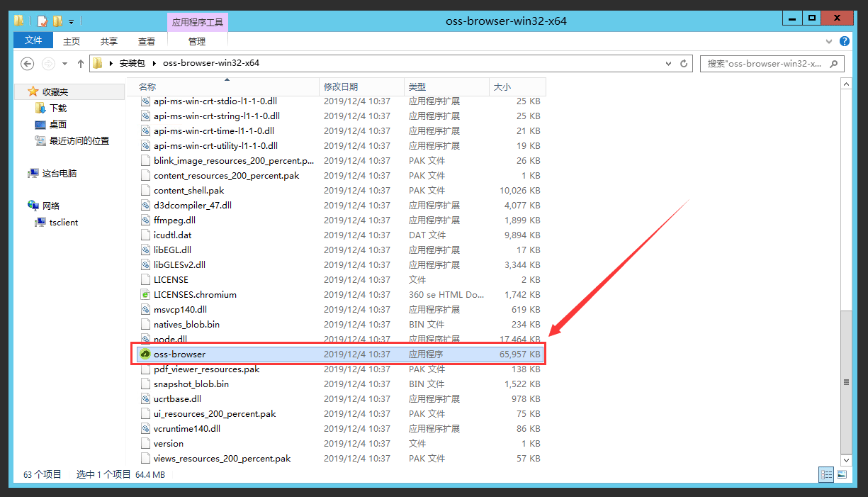Image resolution: width=868 pixels, height=497 pixels.
Task: Select api-ms-win-crt-stdio-l1-1-0.dll file icon
Action: pyautogui.click(x=145, y=101)
